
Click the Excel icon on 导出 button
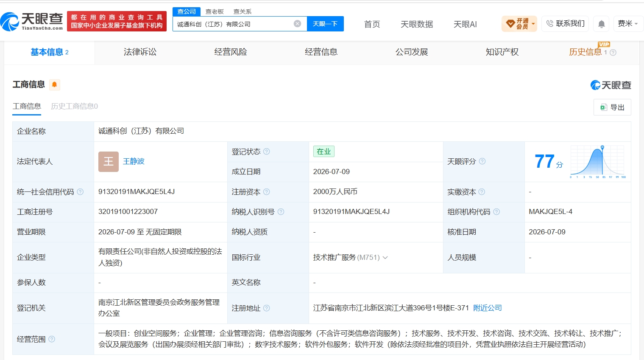point(604,107)
